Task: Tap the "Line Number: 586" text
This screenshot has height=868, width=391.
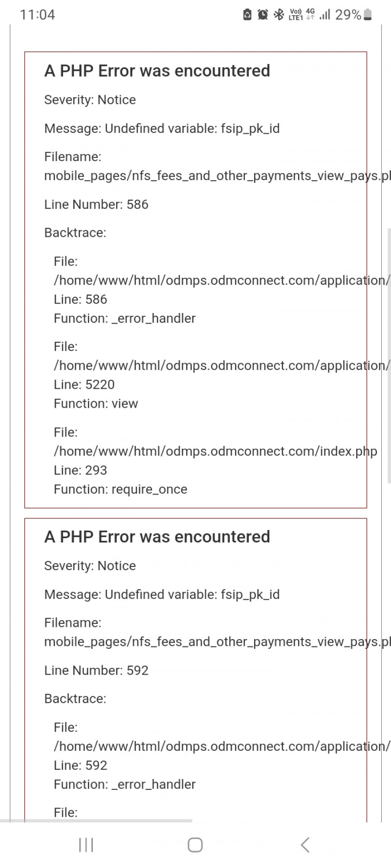Action: (96, 204)
